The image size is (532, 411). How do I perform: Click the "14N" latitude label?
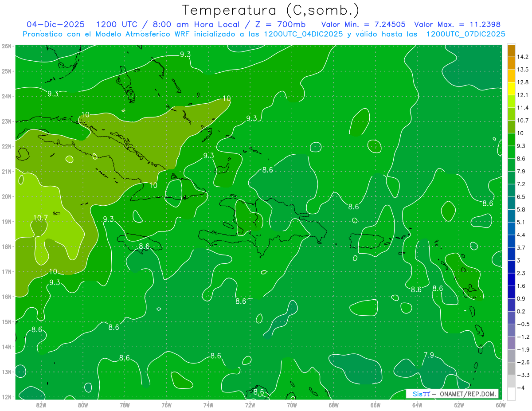point(6,347)
